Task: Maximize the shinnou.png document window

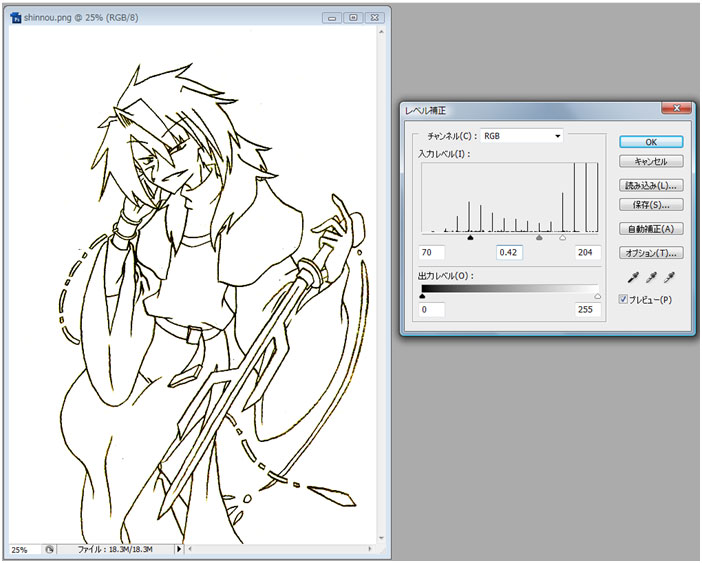Action: (353, 18)
